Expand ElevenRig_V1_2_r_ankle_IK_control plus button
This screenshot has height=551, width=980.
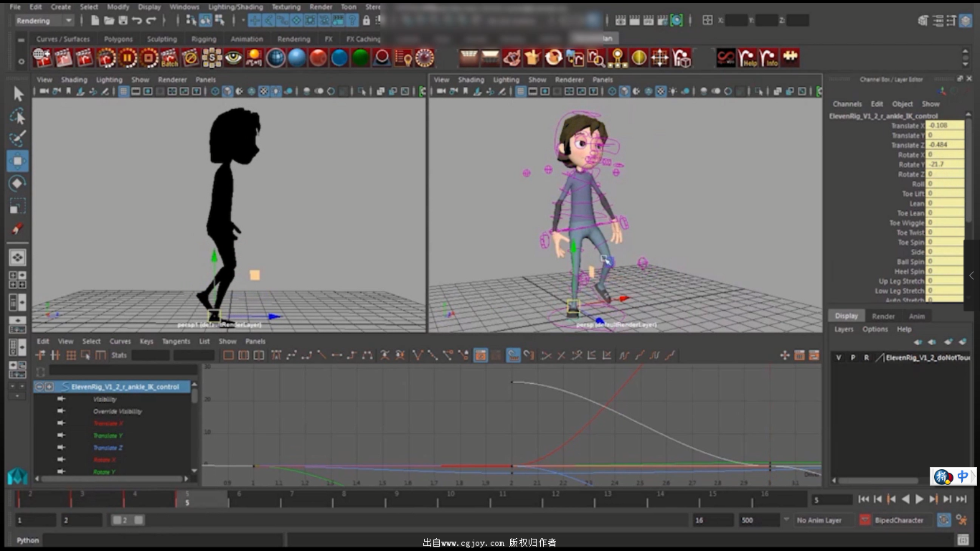click(x=50, y=387)
